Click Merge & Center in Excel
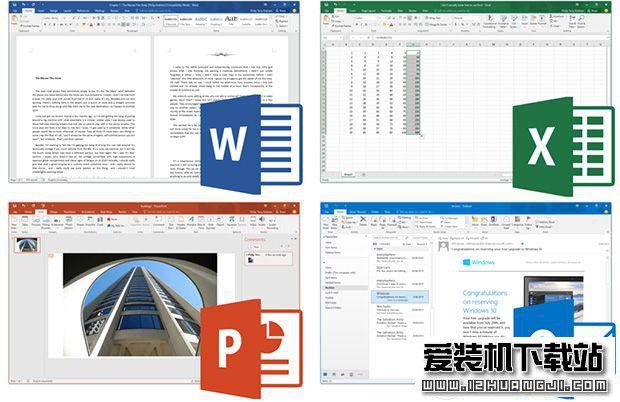Image resolution: width=620 pixels, height=402 pixels. pos(437,25)
